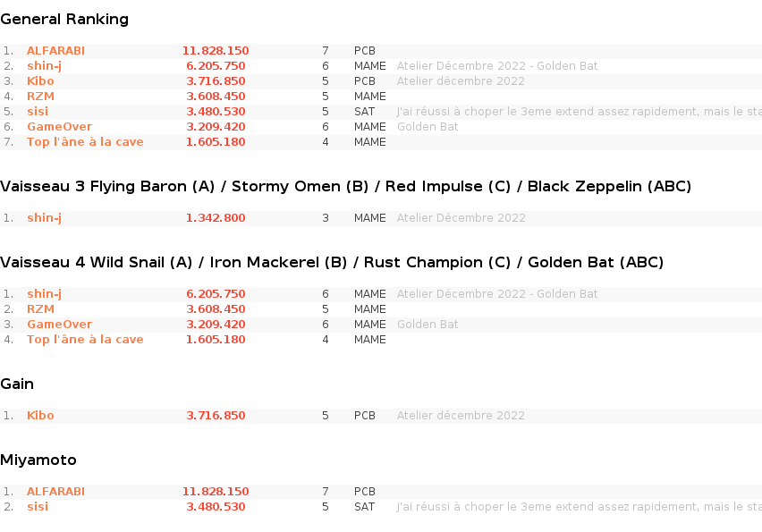The image size is (762, 532).
Task: Select RZM in General Ranking list
Action: [x=40, y=97]
